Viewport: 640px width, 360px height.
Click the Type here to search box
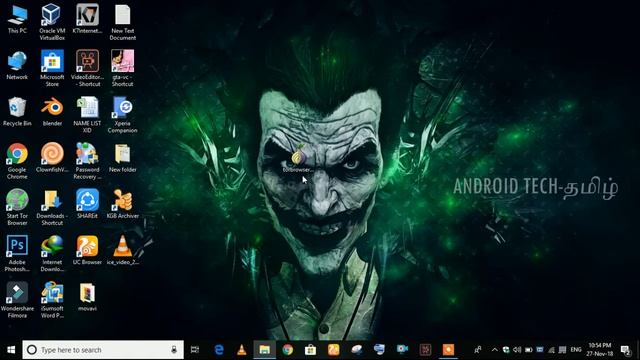click(103, 350)
